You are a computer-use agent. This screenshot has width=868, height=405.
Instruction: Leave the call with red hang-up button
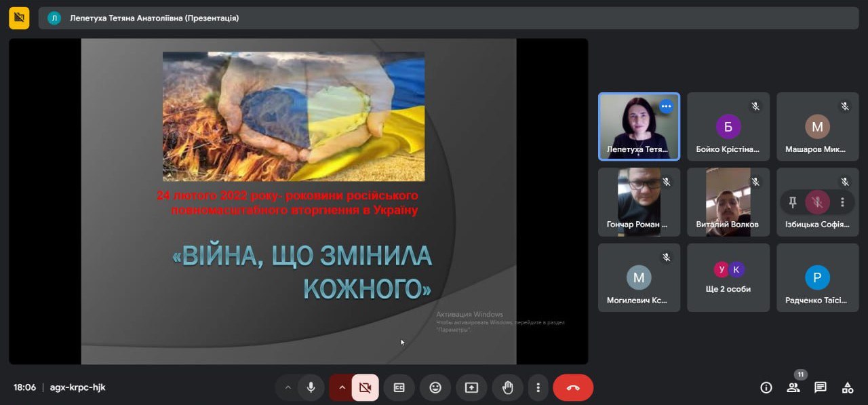pyautogui.click(x=573, y=387)
